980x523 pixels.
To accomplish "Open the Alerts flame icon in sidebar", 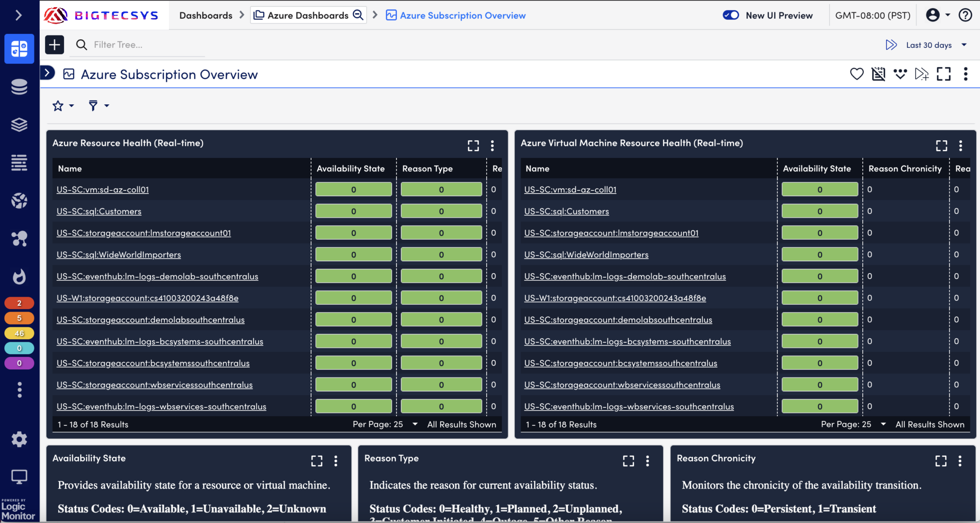I will [19, 277].
